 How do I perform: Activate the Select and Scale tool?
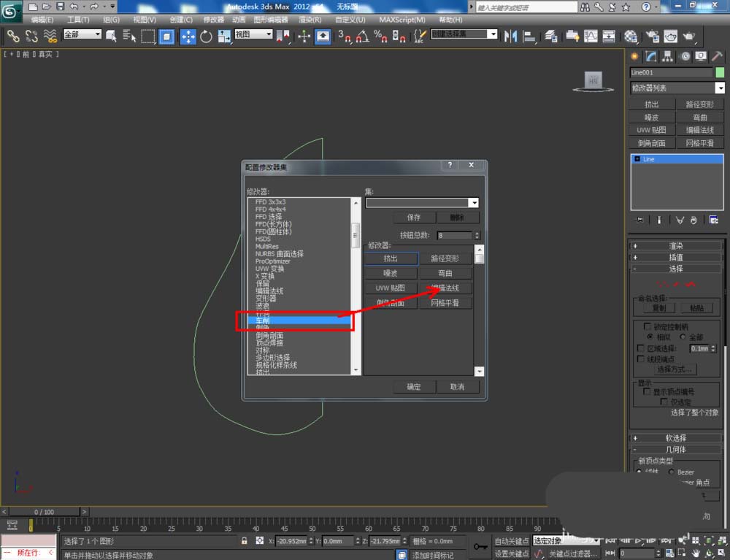tap(224, 36)
